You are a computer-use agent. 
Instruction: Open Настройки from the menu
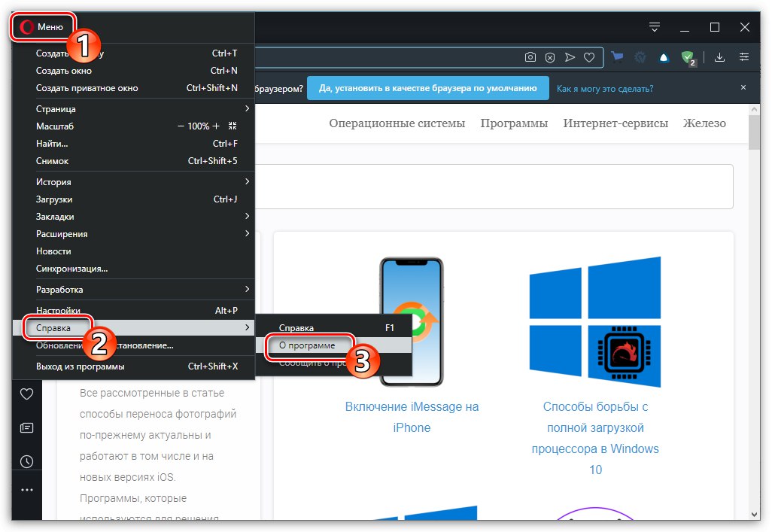click(x=133, y=310)
